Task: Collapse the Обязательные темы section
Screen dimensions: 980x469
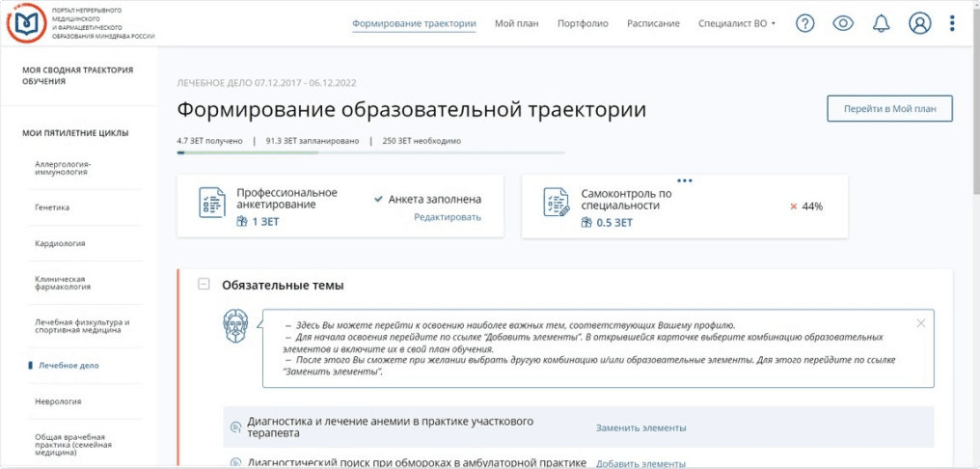Action: coord(204,285)
